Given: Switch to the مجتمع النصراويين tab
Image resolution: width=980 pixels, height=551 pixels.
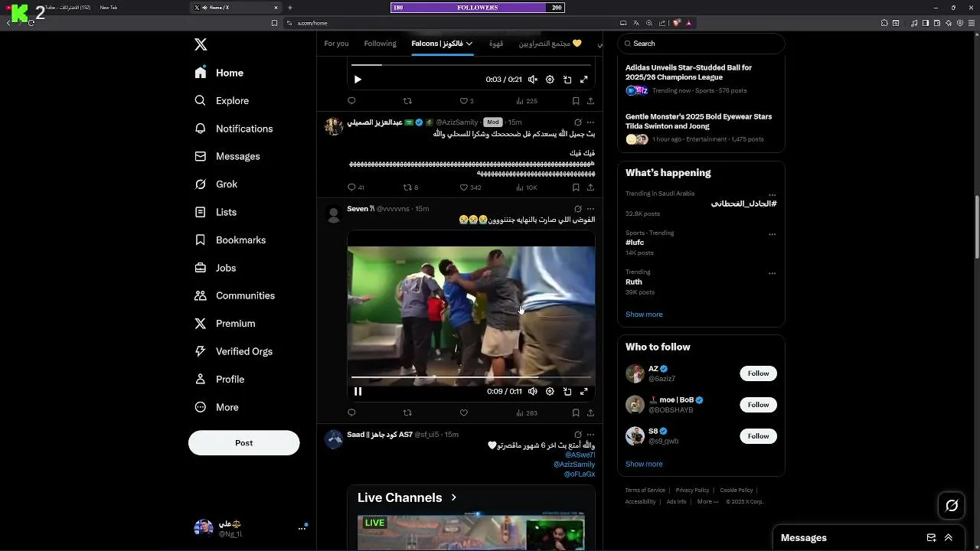Looking at the screenshot, I should click(x=550, y=44).
